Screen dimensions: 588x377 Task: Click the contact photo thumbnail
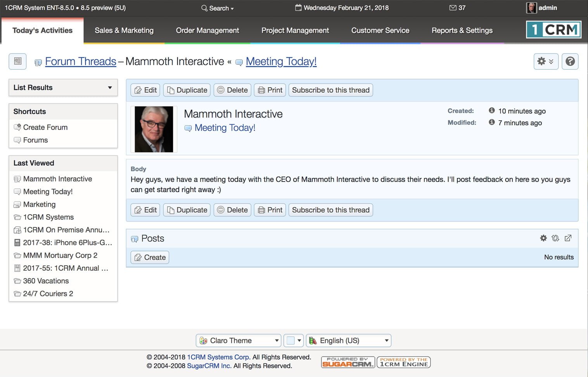click(154, 129)
